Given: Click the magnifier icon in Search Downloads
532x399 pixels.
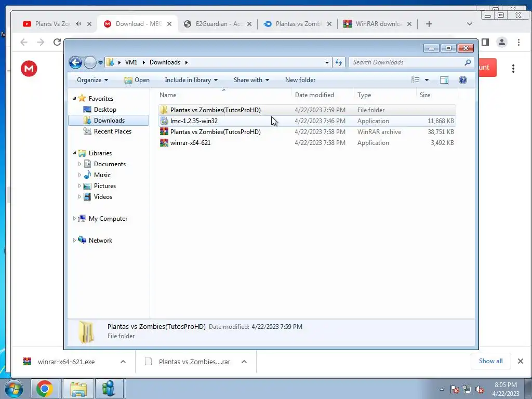Looking at the screenshot, I should [x=468, y=62].
